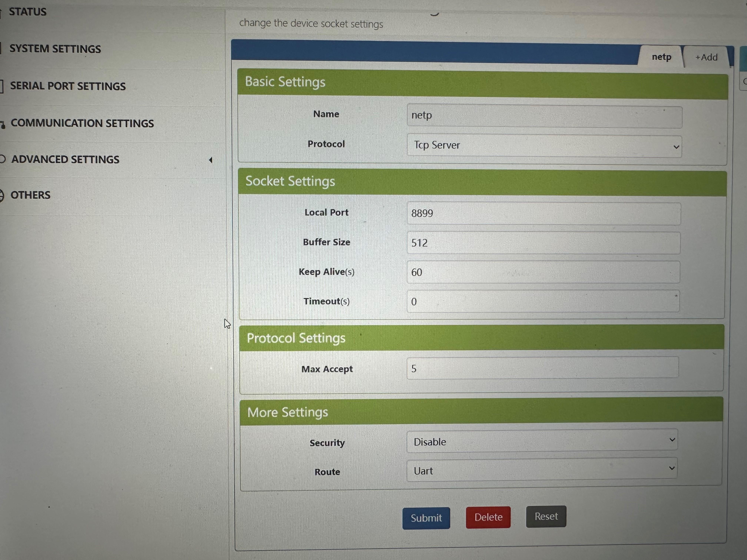Go to Serial Port Settings
The image size is (747, 560).
click(x=68, y=86)
